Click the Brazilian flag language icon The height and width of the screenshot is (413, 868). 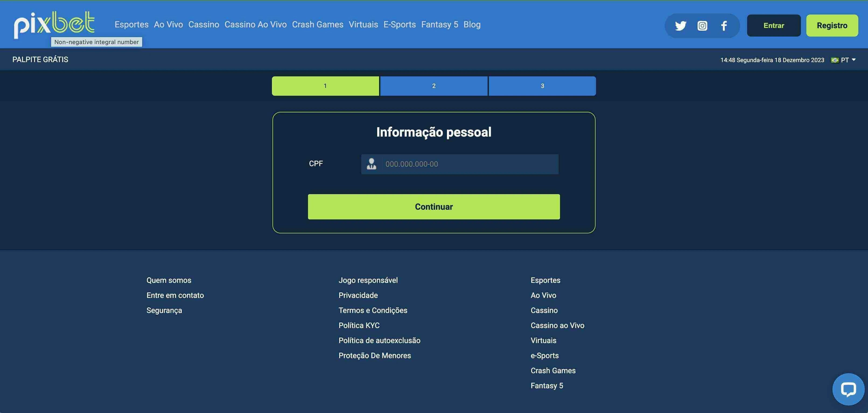[x=835, y=60]
